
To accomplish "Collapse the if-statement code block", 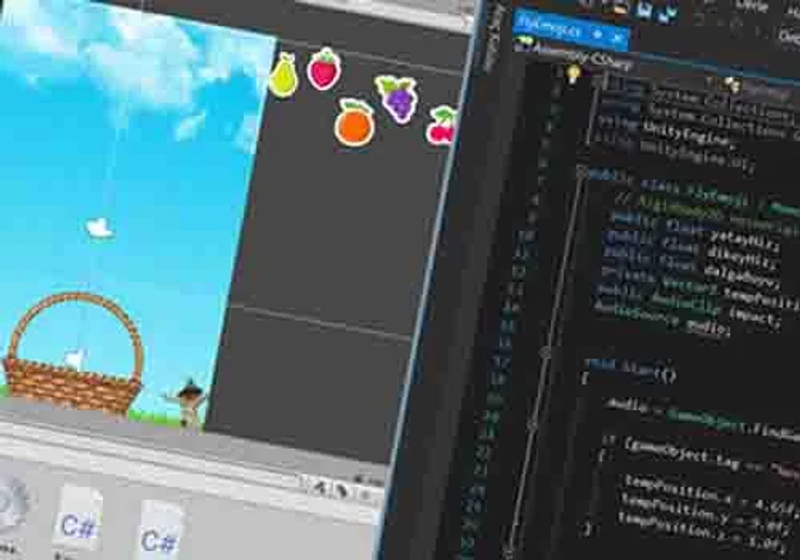I will point(531,424).
